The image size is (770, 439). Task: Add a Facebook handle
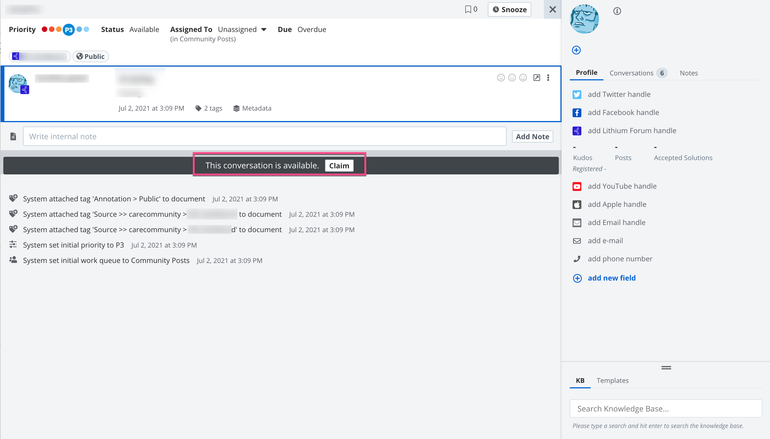point(623,112)
